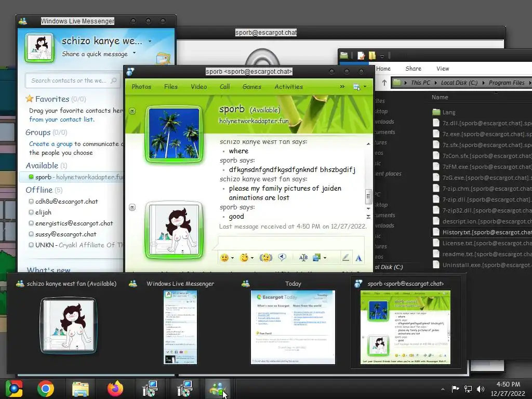Open the Home ribbon tab in File Explorer
Viewport: 532px width, 399px height.
(383, 69)
